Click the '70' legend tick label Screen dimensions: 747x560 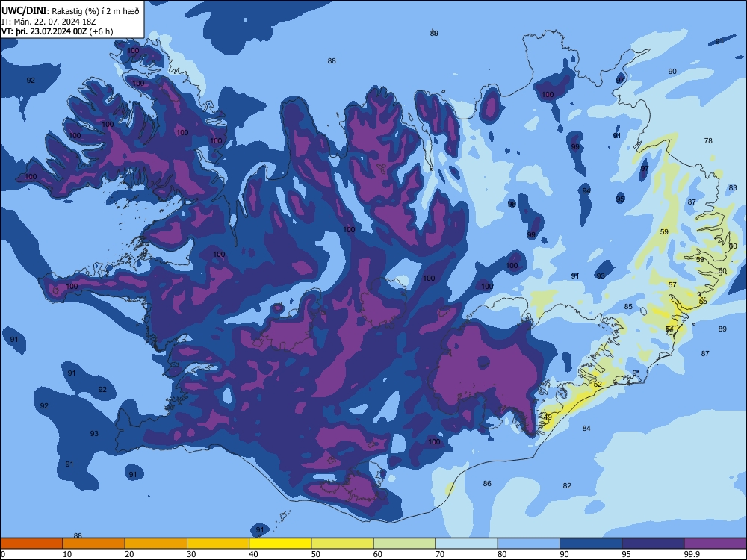(x=440, y=554)
